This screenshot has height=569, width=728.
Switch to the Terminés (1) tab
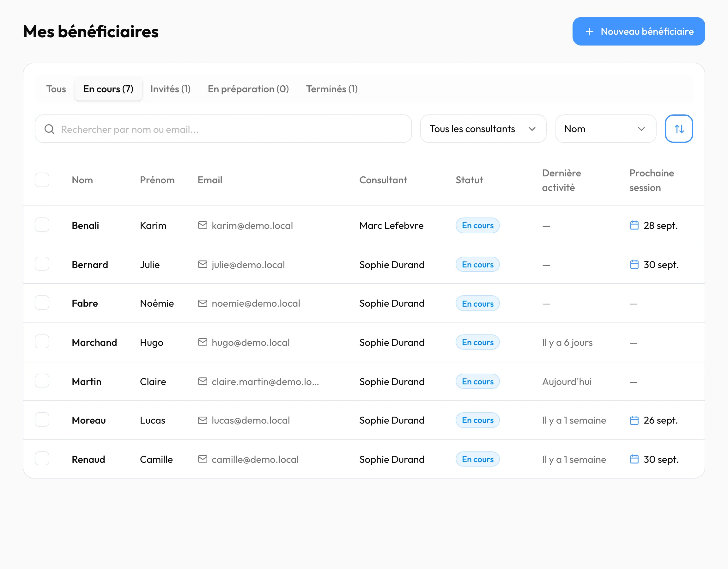332,89
